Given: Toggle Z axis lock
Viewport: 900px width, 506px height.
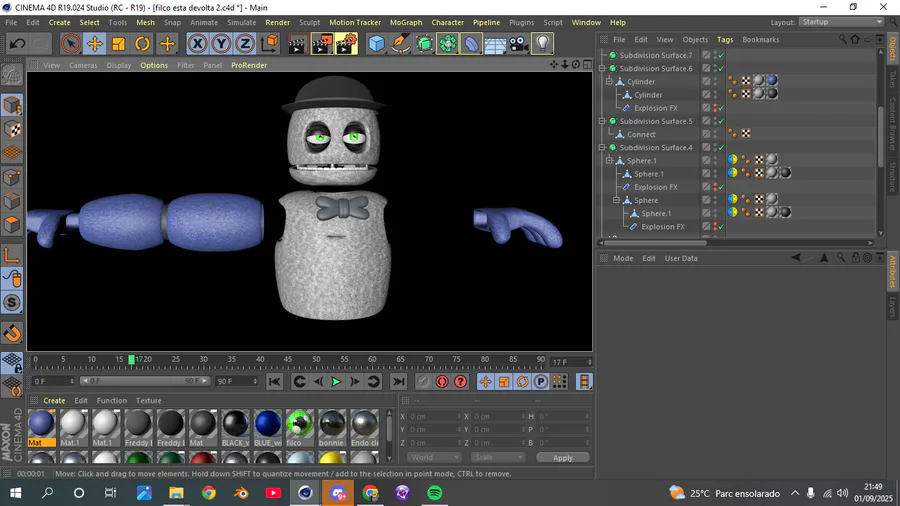Looking at the screenshot, I should [x=245, y=44].
